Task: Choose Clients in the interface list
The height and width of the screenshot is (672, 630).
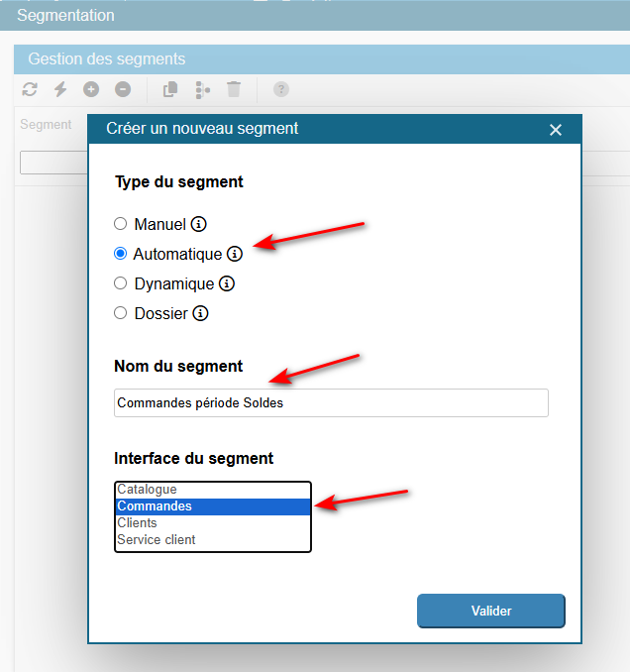Action: [137, 523]
